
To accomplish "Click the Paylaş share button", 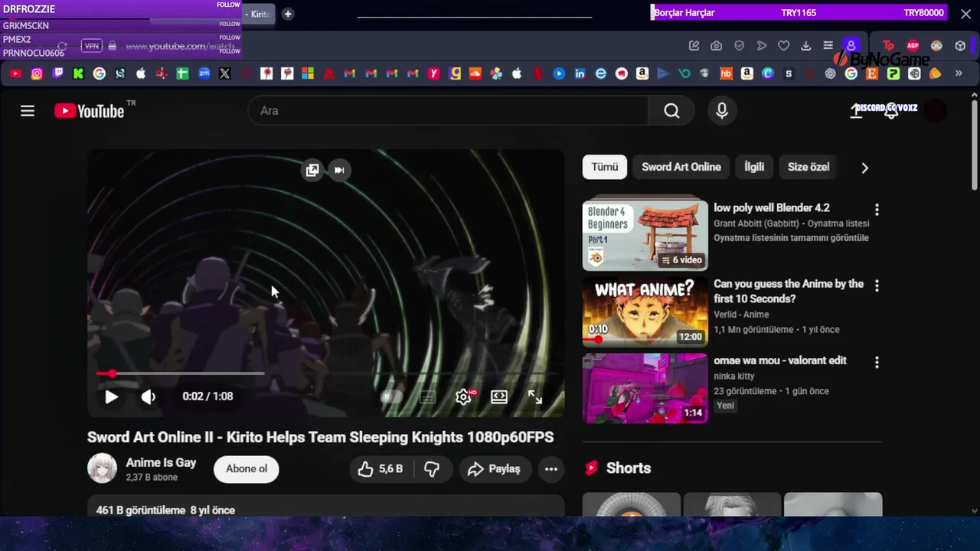I will (494, 469).
